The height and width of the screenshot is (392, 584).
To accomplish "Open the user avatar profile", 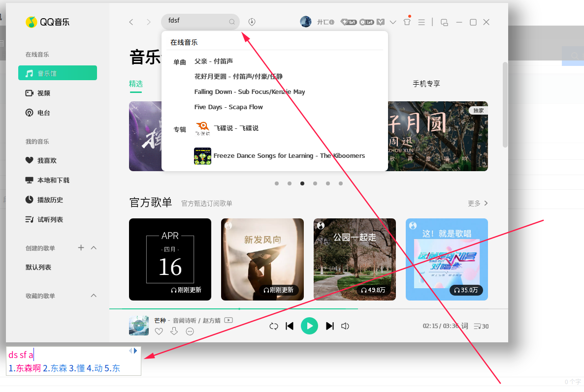I will coord(306,22).
